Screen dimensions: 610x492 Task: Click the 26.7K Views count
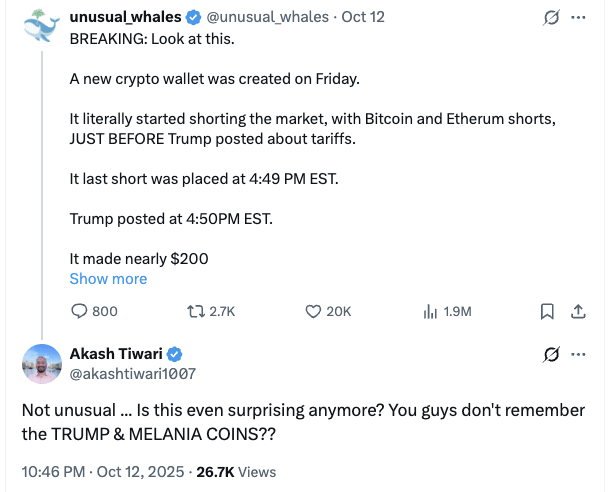point(237,470)
